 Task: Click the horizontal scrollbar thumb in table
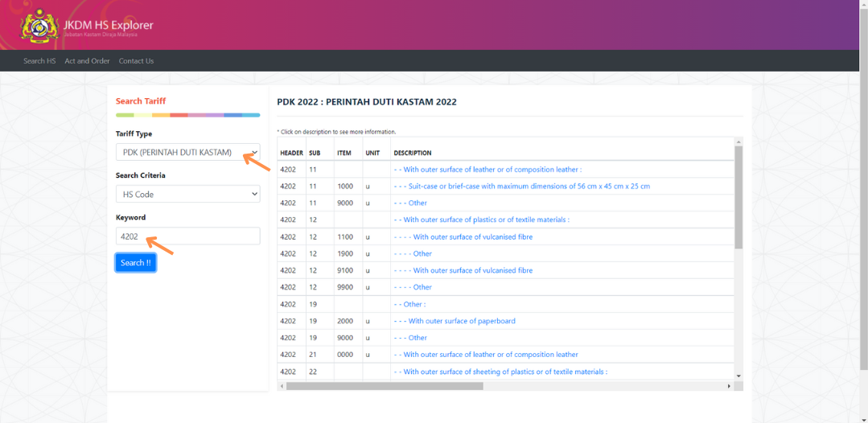coord(385,386)
